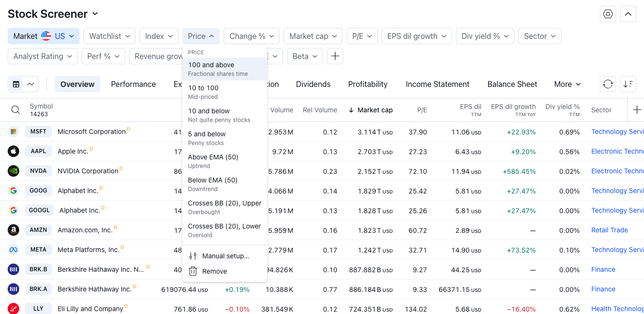Open Technology Services sector link for Microsoft
Image resolution: width=644 pixels, height=314 pixels.
tap(618, 132)
